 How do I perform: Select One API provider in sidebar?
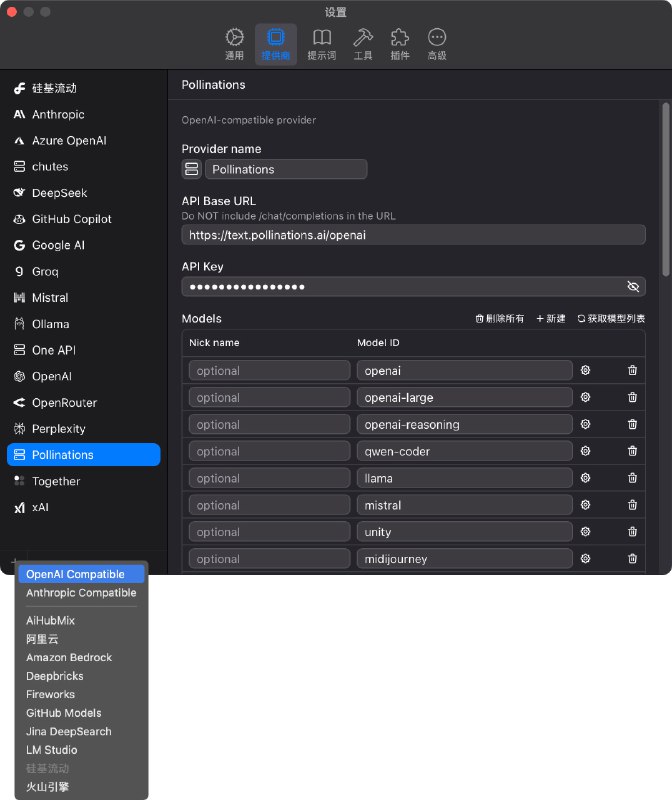click(84, 350)
